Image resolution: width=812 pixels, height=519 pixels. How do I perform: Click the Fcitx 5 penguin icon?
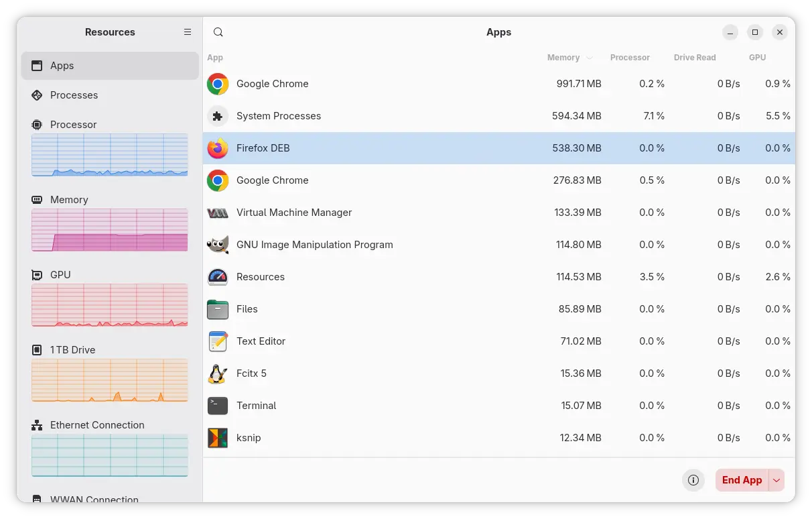(x=218, y=373)
